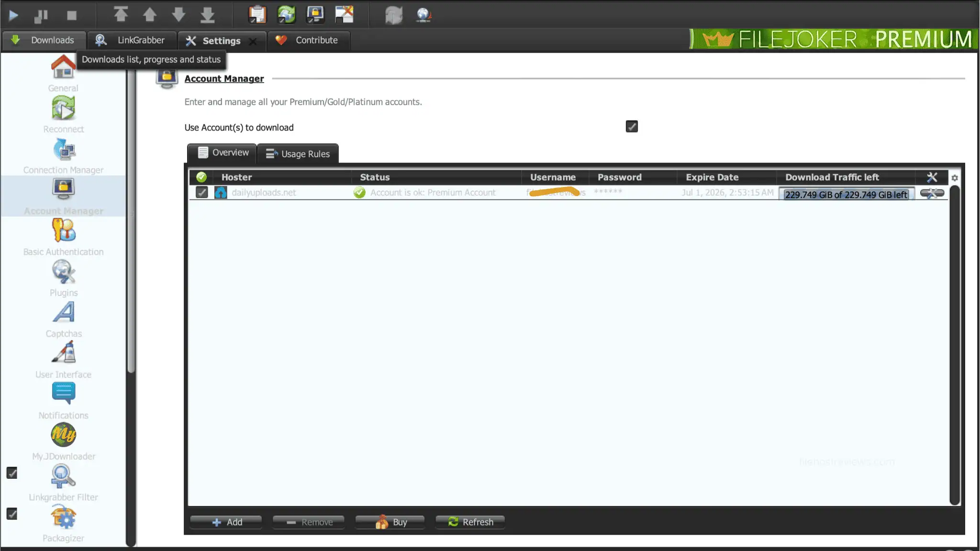Image resolution: width=980 pixels, height=551 pixels.
Task: Open Packagizer settings in sidebar
Action: pyautogui.click(x=63, y=523)
